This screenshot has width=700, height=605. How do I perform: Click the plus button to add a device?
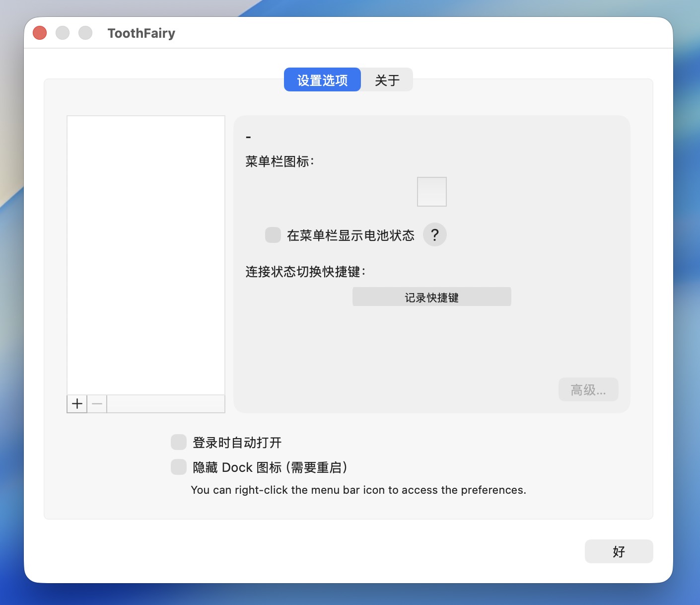(77, 404)
